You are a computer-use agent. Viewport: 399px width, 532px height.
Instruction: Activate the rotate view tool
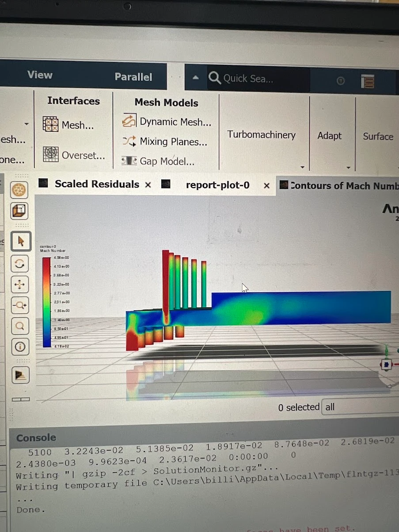(x=19, y=264)
